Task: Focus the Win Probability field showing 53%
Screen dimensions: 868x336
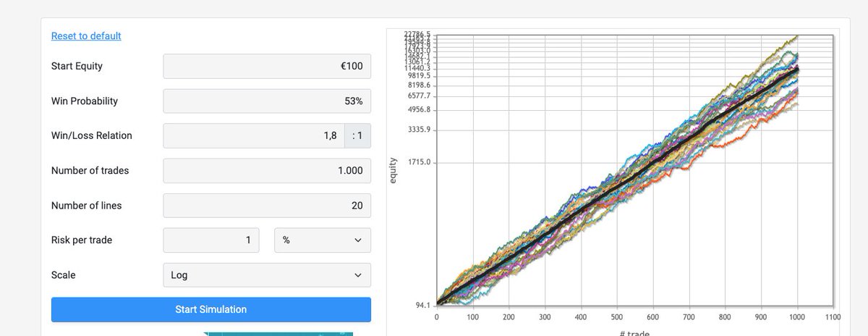Action: (267, 101)
